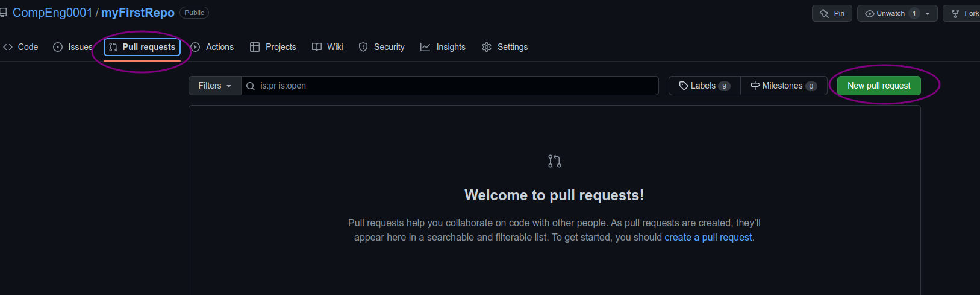The height and width of the screenshot is (295, 980).
Task: Click the Settings gear icon
Action: (x=487, y=47)
